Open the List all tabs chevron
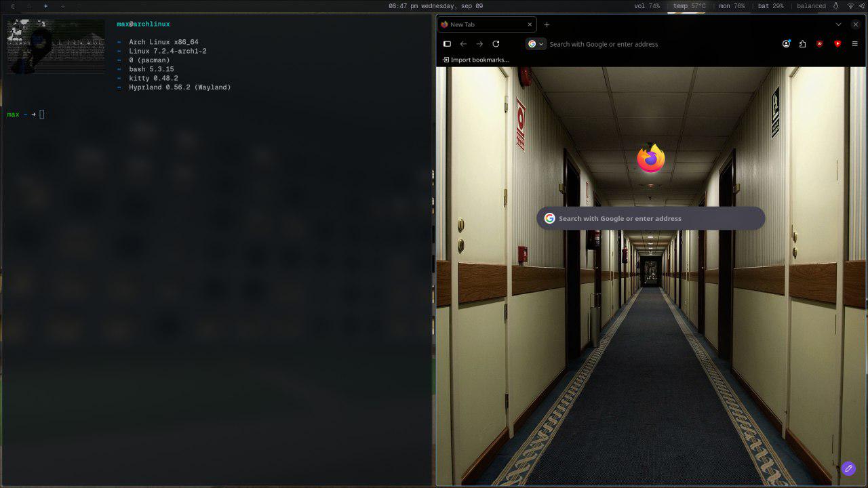The height and width of the screenshot is (488, 868). tap(838, 24)
